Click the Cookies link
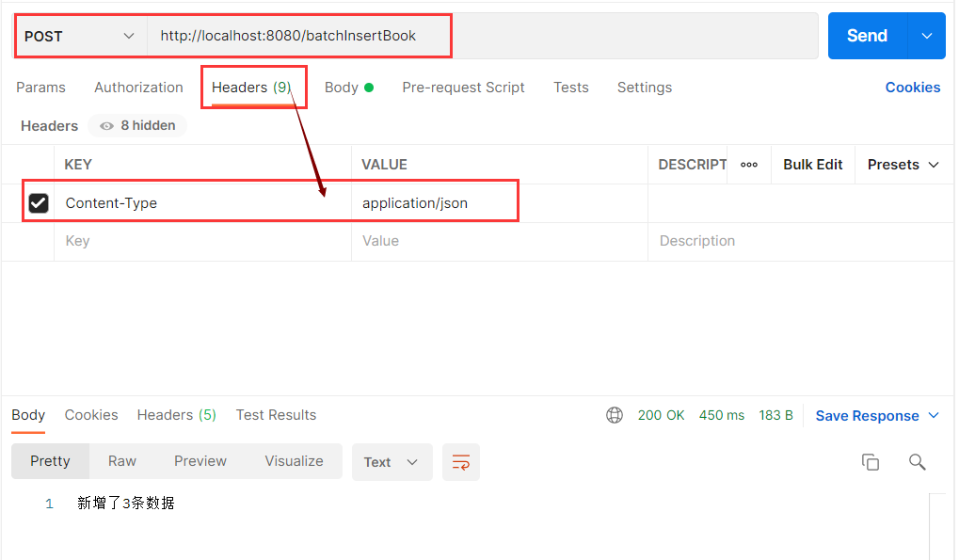The width and height of the screenshot is (959, 560). (912, 87)
